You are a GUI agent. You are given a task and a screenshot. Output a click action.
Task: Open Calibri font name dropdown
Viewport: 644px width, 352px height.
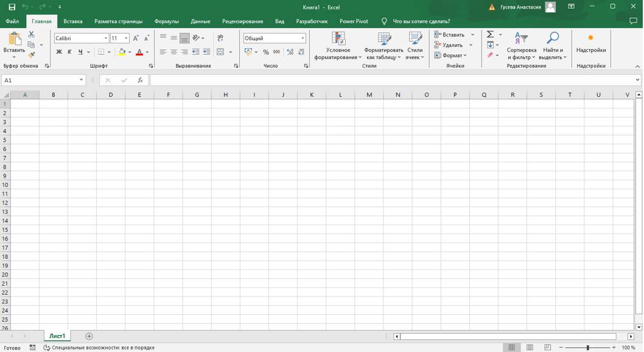coord(105,38)
